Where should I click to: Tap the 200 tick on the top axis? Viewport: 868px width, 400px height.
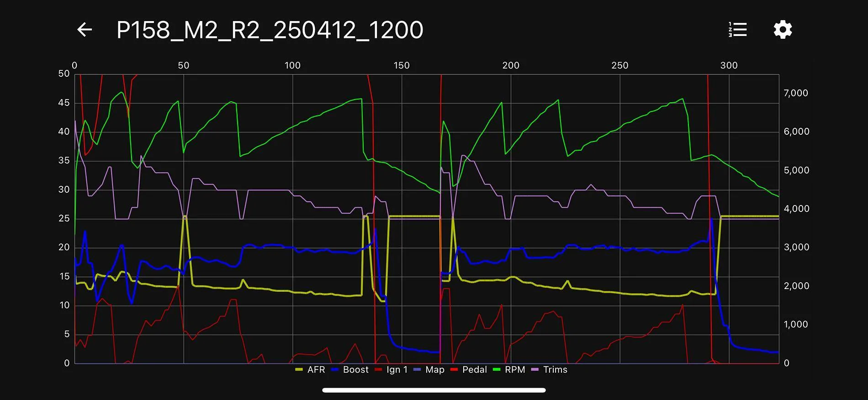coord(511,65)
